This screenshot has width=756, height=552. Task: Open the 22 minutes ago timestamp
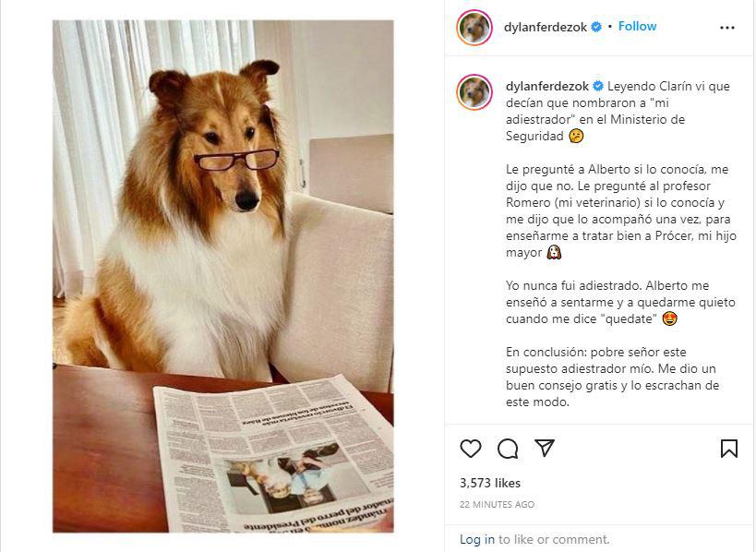point(497,504)
